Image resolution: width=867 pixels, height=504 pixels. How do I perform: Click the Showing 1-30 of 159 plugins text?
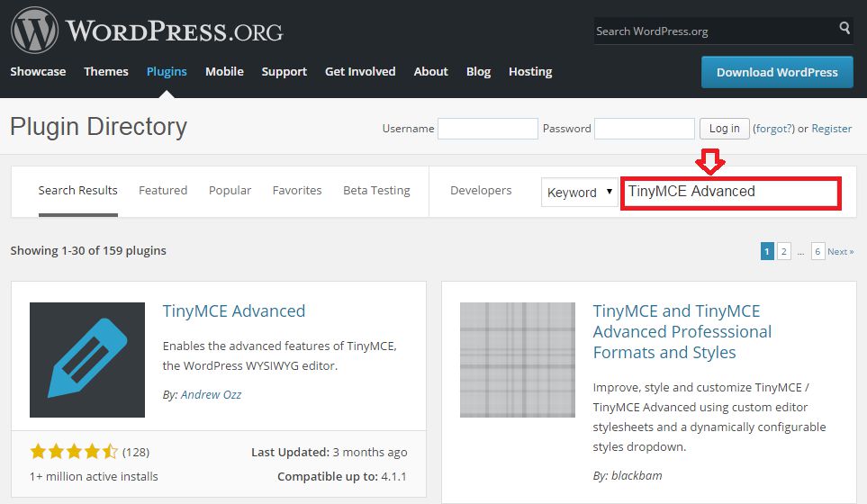click(88, 250)
